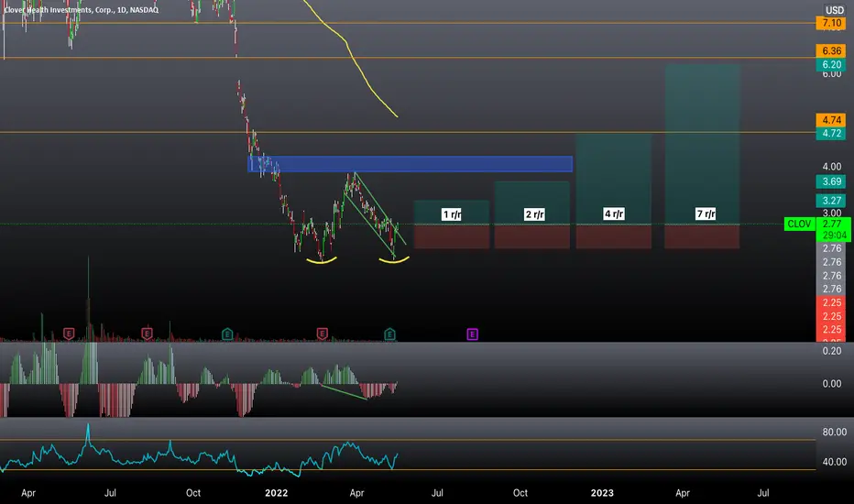The width and height of the screenshot is (854, 504).
Task: Click the 80.00 RSI scale value
Action: [x=835, y=433]
